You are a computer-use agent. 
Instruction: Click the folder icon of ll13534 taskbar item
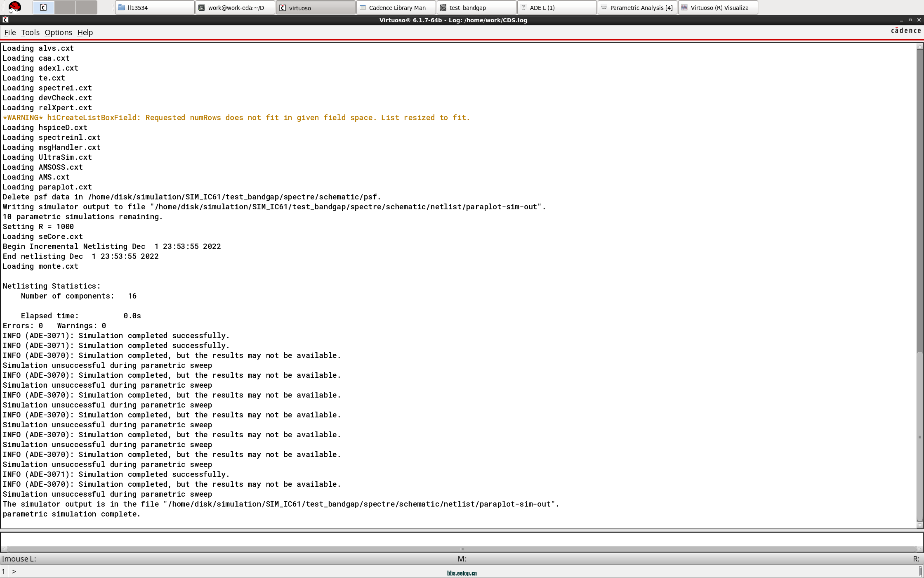[x=121, y=7]
